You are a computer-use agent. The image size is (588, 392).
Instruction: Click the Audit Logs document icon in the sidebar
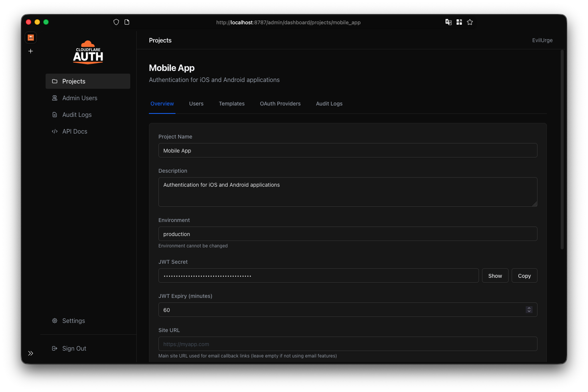click(55, 115)
